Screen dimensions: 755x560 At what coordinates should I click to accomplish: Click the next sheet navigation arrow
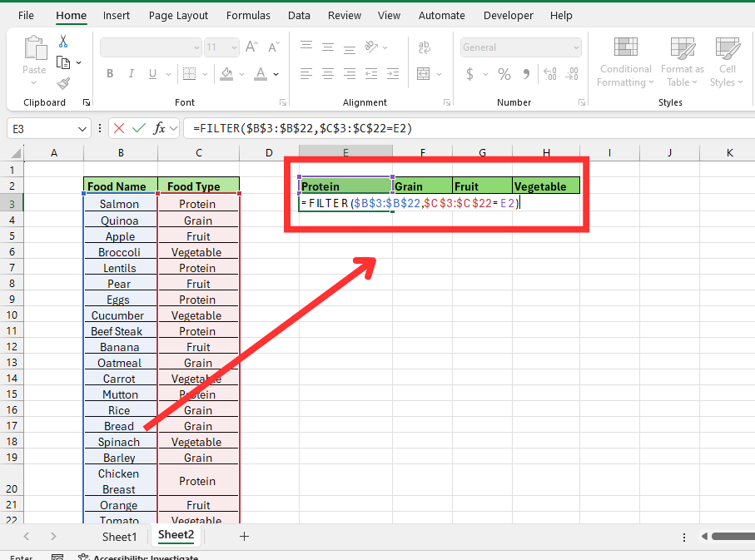pos(53,536)
